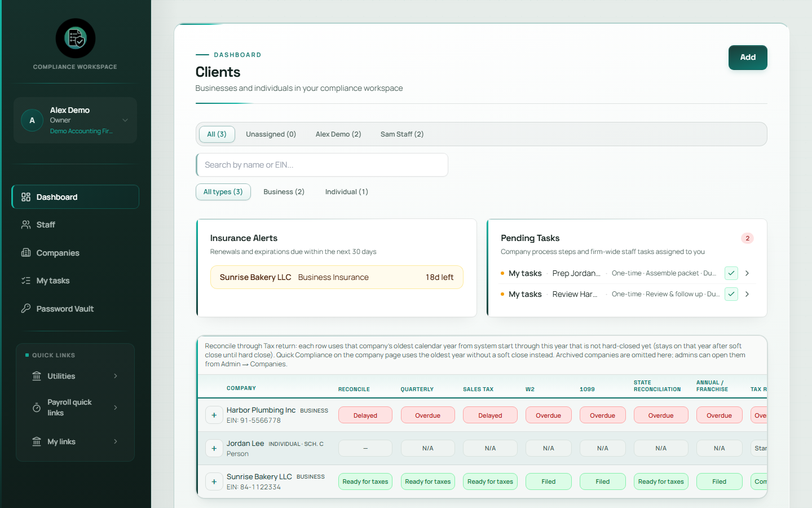
Task: Click the Payroll quick links stopwatch icon
Action: point(37,408)
